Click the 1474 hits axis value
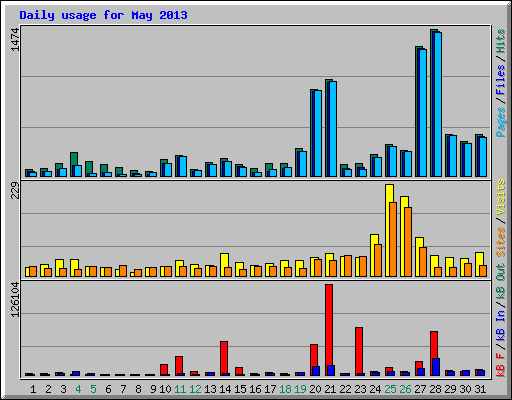This screenshot has width=512, height=400. pos(15,39)
